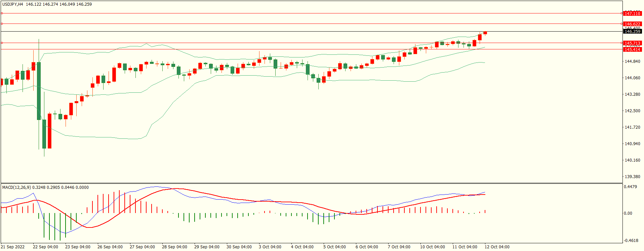Select left handle of 146.622 red line
This screenshot has height=251, width=644.
(2, 24)
